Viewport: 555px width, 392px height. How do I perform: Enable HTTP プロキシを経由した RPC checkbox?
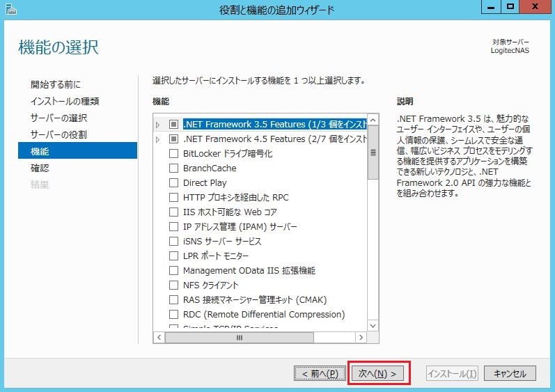(x=173, y=198)
